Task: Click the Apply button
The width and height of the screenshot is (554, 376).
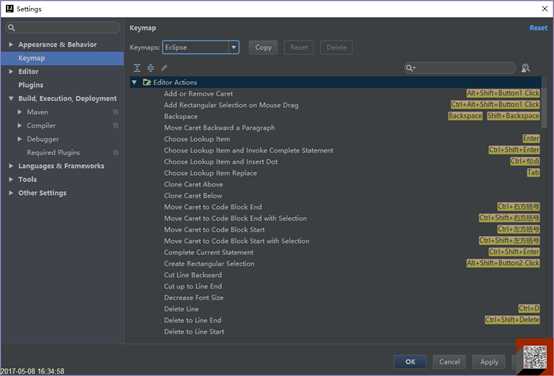Action: pyautogui.click(x=489, y=362)
